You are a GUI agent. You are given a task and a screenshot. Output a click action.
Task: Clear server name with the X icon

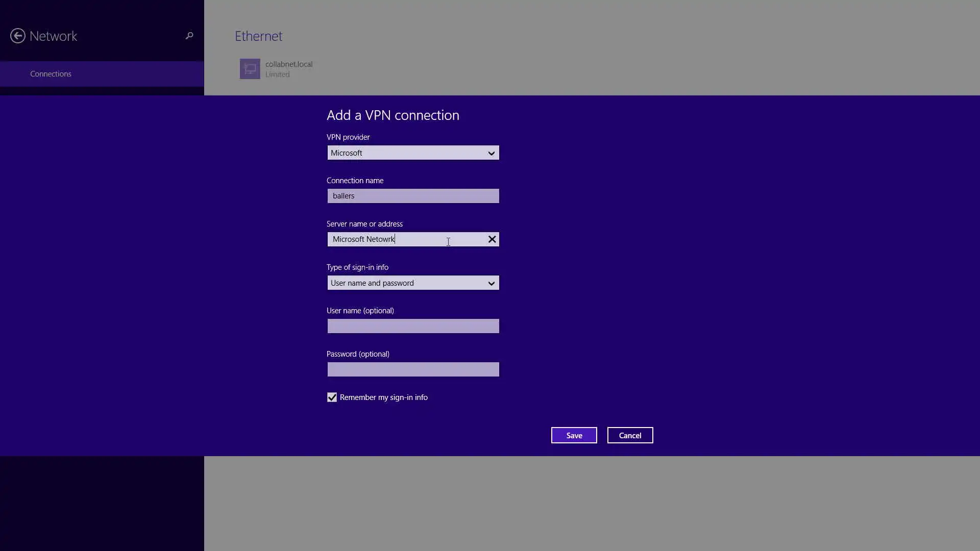point(492,239)
